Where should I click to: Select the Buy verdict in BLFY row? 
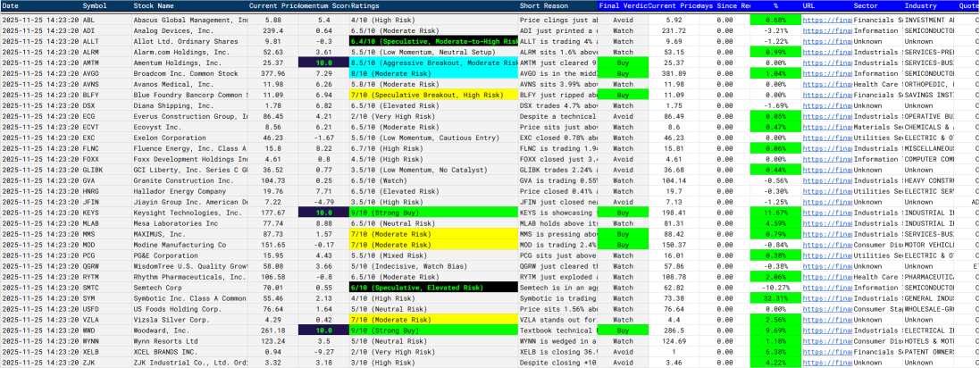[x=623, y=95]
